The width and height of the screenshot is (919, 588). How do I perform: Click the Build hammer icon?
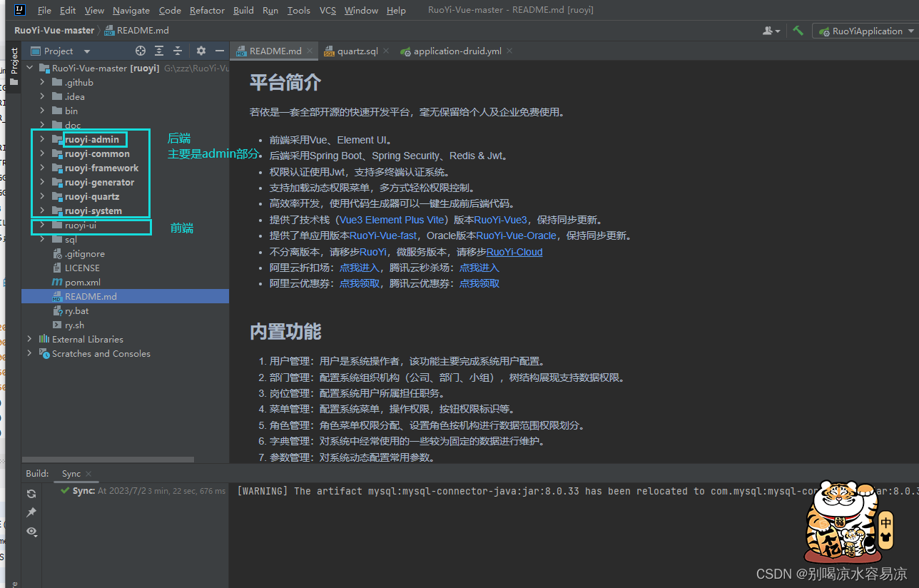798,31
